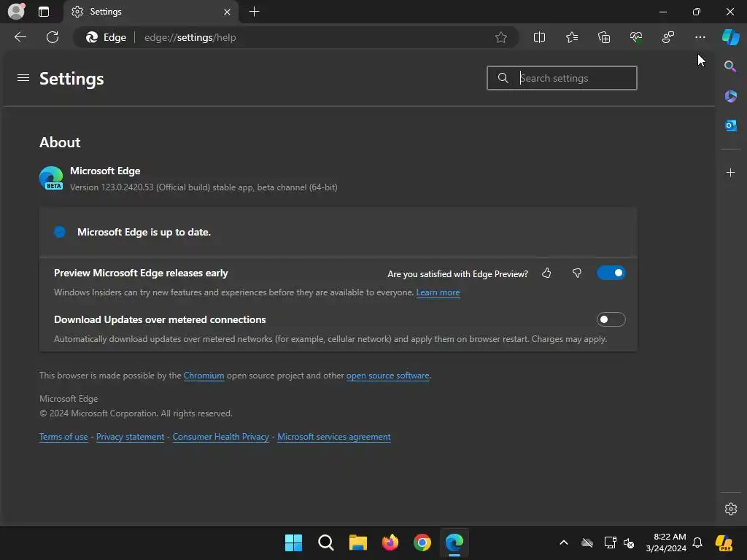Open Terms of use
Image resolution: width=747 pixels, height=560 pixels.
63,437
